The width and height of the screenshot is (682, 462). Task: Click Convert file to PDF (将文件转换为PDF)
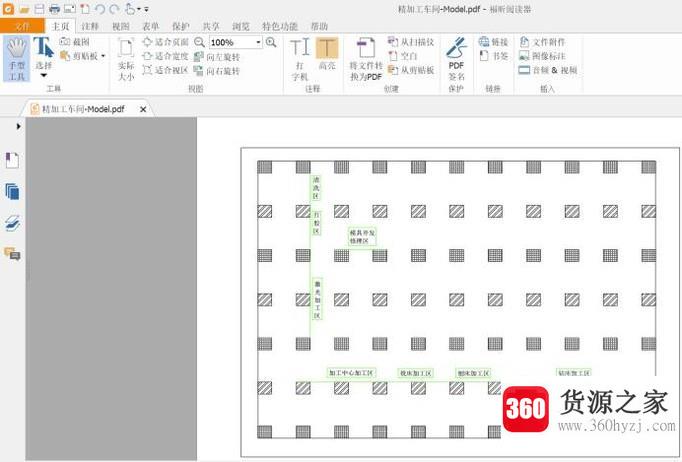pos(366,59)
